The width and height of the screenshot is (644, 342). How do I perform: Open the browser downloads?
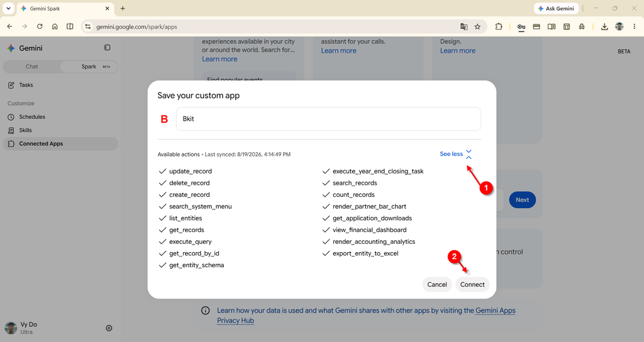pos(604,26)
